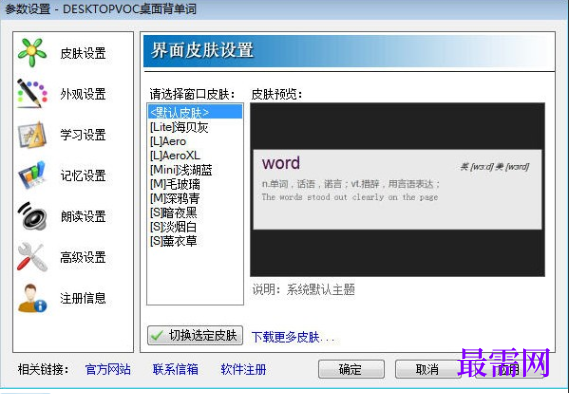Select <默认皮肤> in skin list
Viewport: 569px width, 394px height.
[195, 112]
